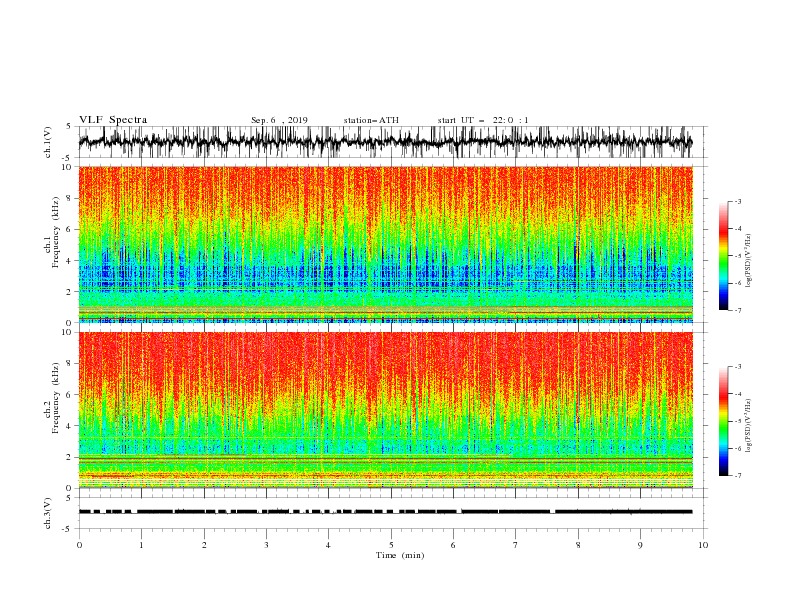Click the "station=ATH" label

point(371,120)
